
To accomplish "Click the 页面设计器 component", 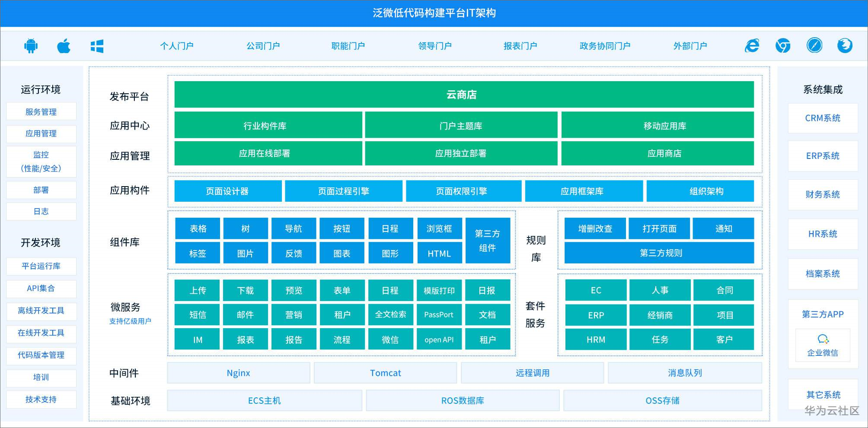I will [x=228, y=191].
